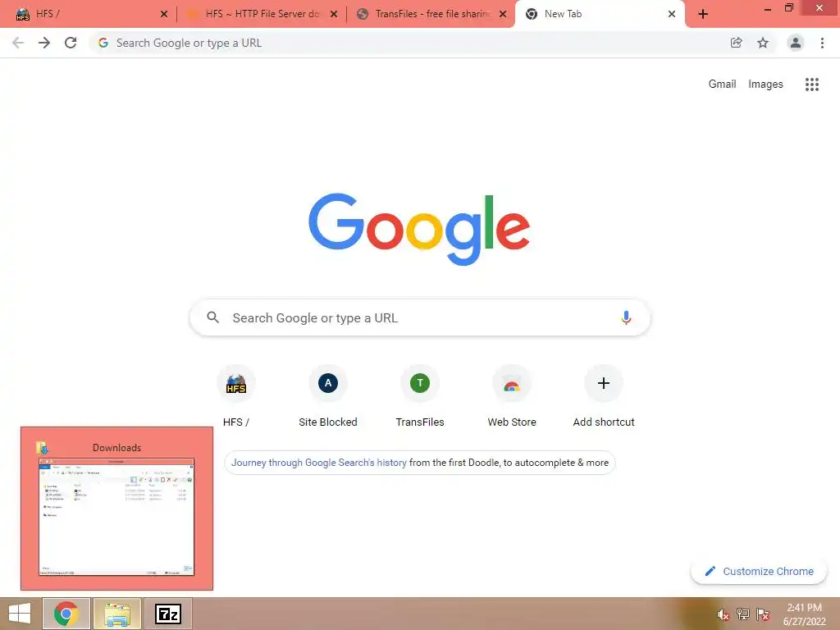840x630 pixels.
Task: Open Chrome's three-dot menu
Action: [822, 43]
